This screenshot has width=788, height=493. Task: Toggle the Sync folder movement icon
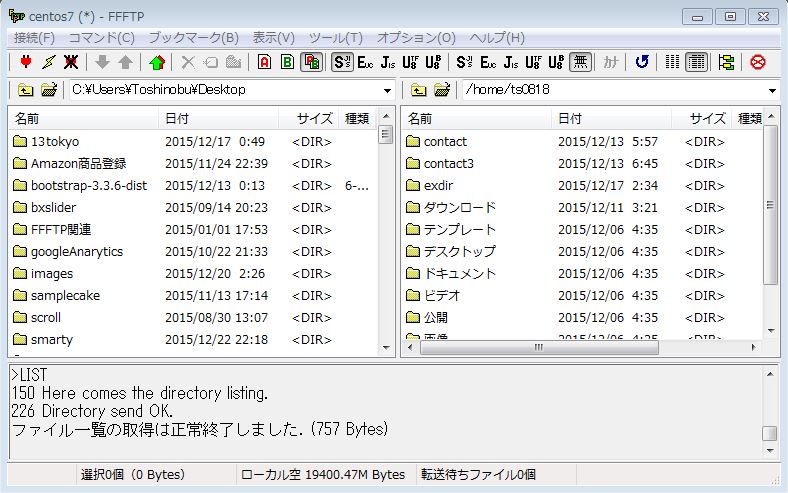tap(726, 62)
